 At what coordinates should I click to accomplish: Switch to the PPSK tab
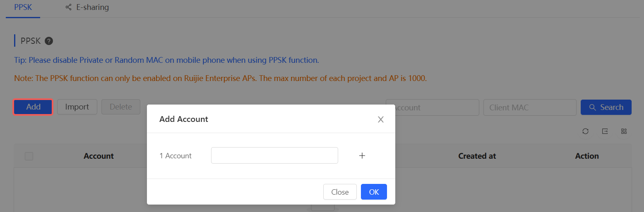coord(23,7)
